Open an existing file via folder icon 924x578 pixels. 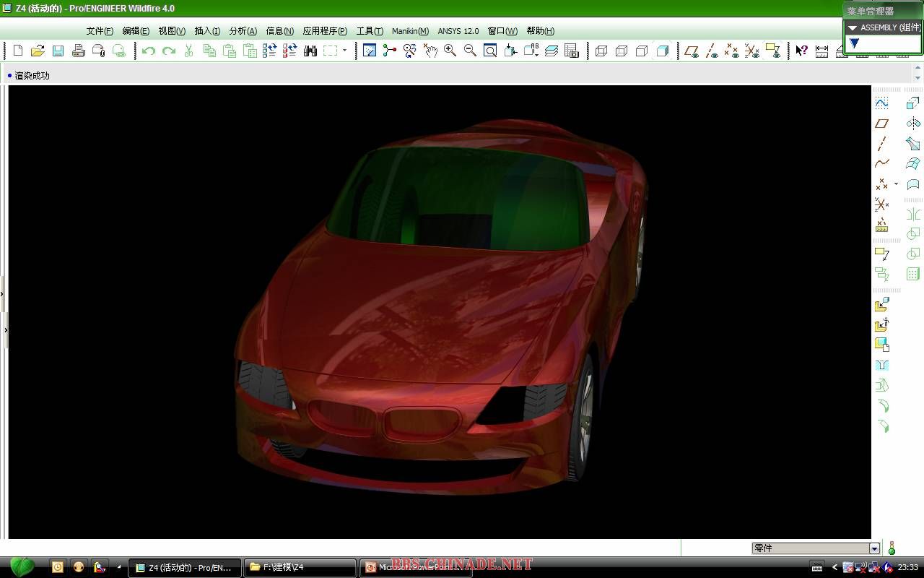(x=38, y=51)
